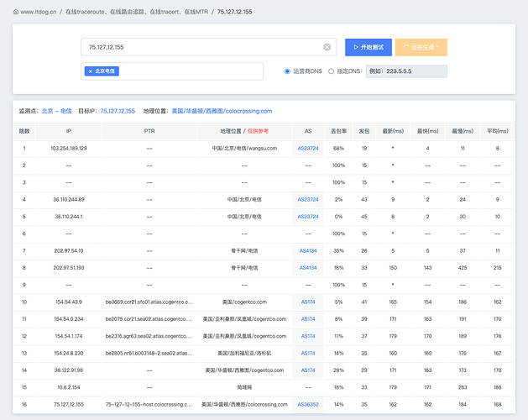
Task: Click PTR be2075.ccr21.sea02 cell
Action: pos(149,319)
